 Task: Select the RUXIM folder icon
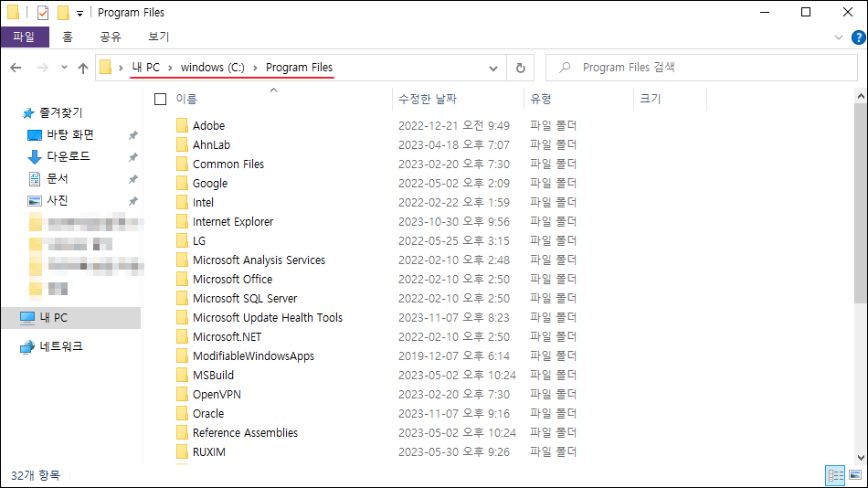(x=182, y=452)
